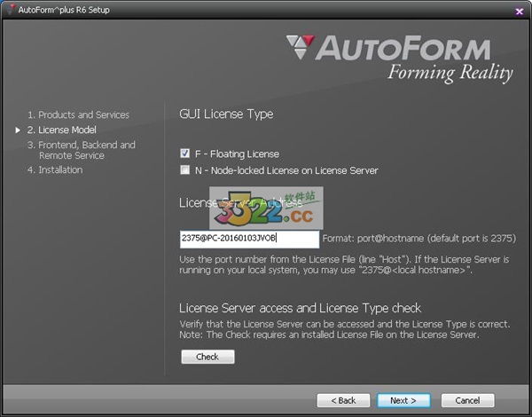The image size is (532, 417).
Task: Close the AutoForm Setup window
Action: [x=519, y=12]
